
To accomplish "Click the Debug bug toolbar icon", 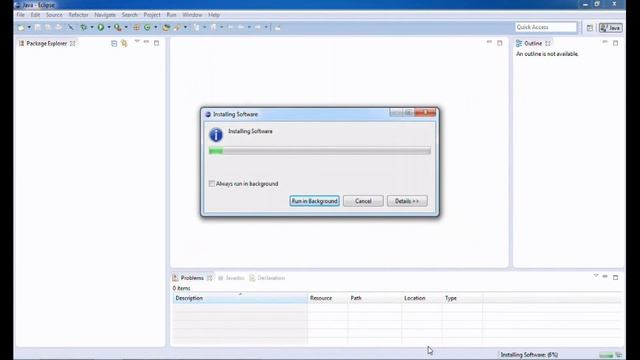I will pos(84,27).
